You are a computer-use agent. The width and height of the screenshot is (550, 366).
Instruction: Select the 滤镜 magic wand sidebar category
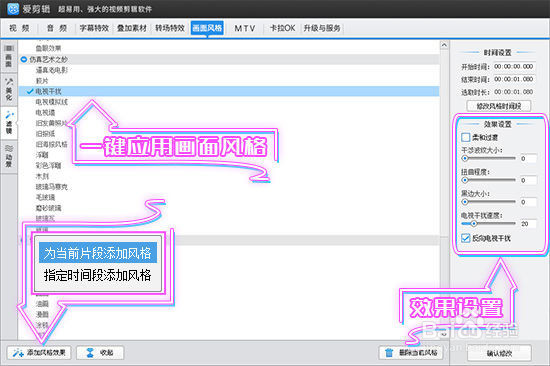(9, 123)
